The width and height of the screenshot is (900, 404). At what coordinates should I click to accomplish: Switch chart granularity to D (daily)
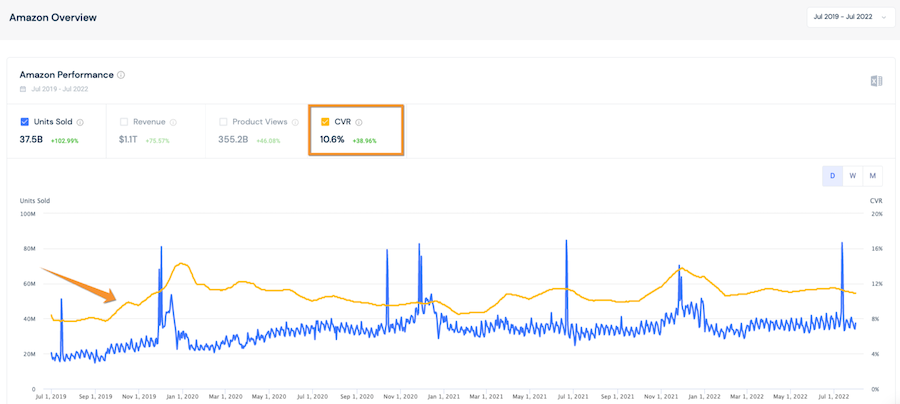(832, 176)
